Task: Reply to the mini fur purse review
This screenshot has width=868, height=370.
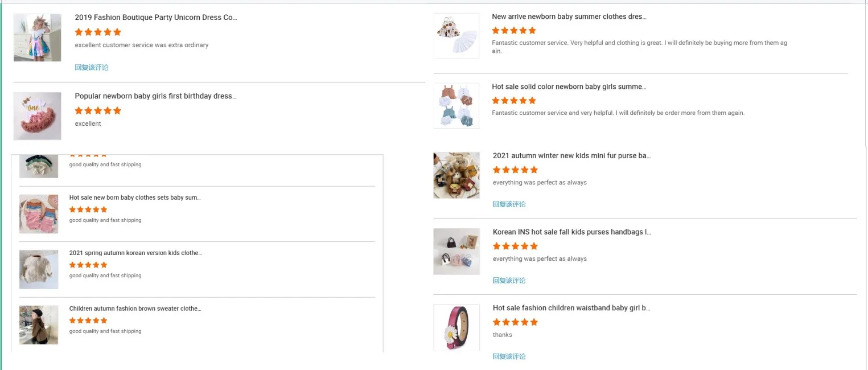Action: point(509,204)
